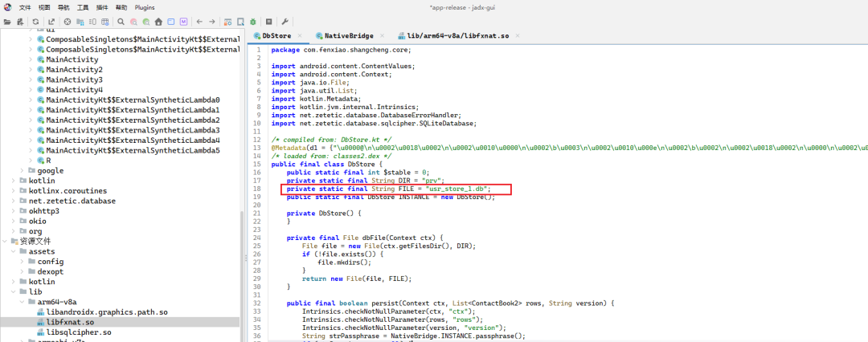Click the reload refresh toolbar icon
The width and height of the screenshot is (868, 342).
pos(36,22)
